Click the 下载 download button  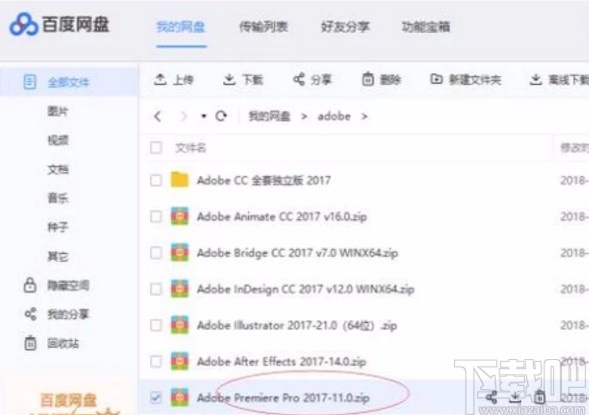pyautogui.click(x=243, y=80)
